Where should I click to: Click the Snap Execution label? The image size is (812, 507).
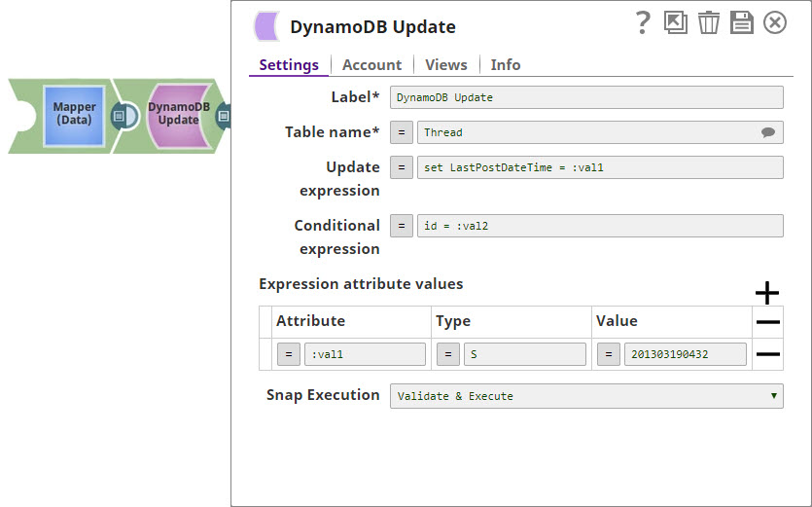tap(323, 395)
